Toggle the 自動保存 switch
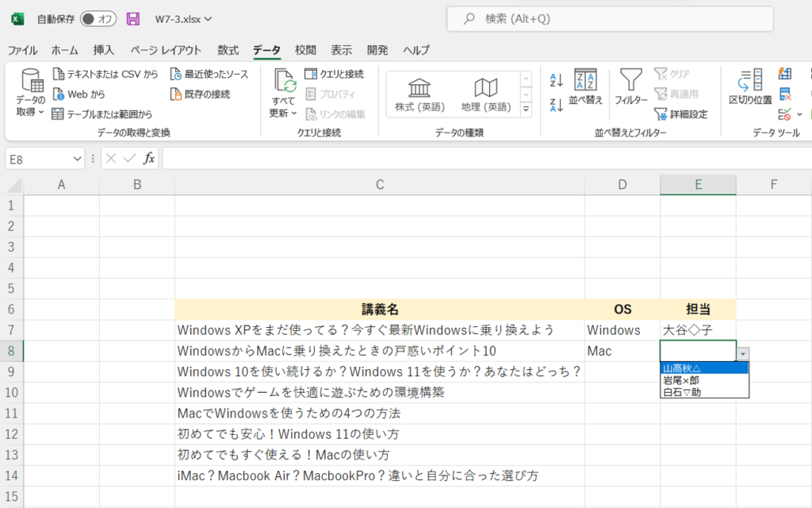 coord(98,19)
